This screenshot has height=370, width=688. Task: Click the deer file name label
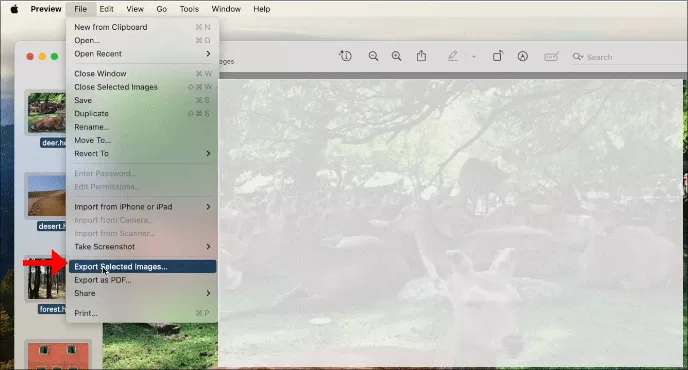pos(53,143)
